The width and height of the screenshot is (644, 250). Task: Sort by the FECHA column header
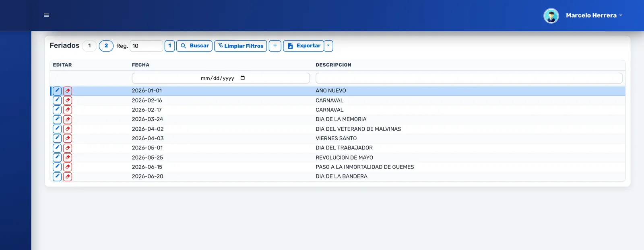coord(140,65)
